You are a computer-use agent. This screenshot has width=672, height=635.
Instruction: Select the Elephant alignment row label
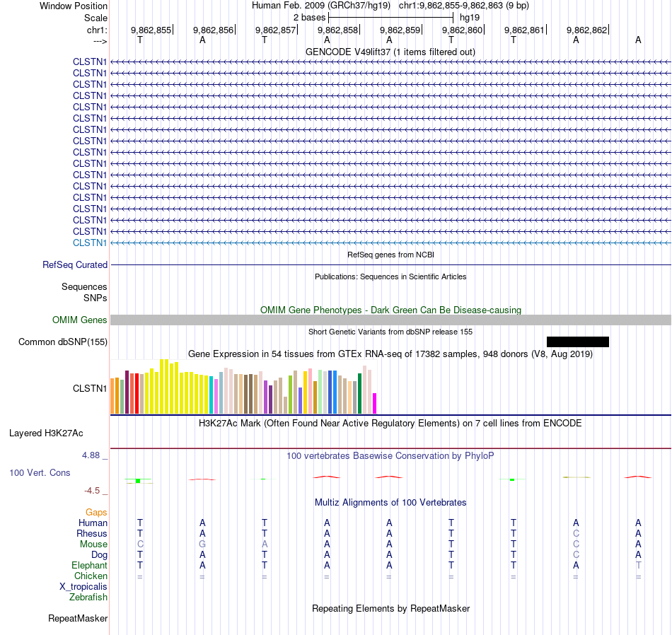pos(90,565)
